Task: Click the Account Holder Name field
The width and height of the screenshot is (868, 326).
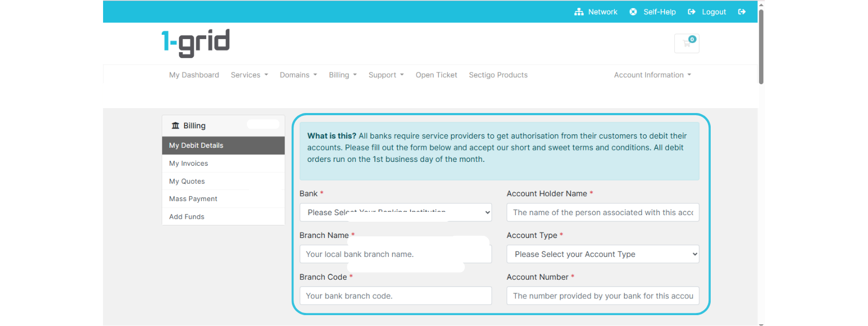Action: [x=602, y=212]
